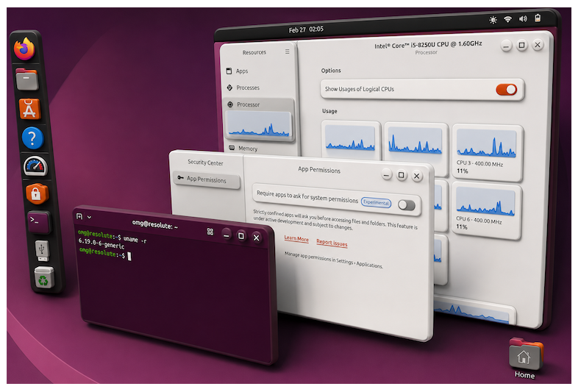
Task: Select Memory in Resources sidebar
Action: tap(261, 149)
